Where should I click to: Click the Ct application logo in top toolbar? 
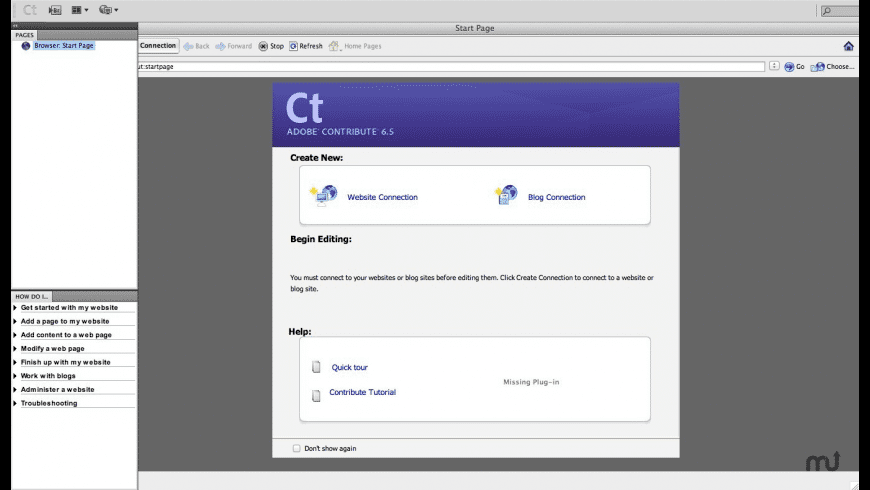[x=29, y=10]
